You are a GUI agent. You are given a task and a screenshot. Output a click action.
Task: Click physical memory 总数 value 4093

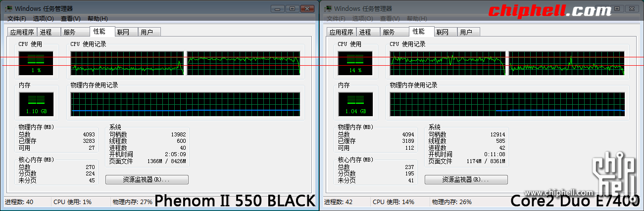(x=89, y=134)
